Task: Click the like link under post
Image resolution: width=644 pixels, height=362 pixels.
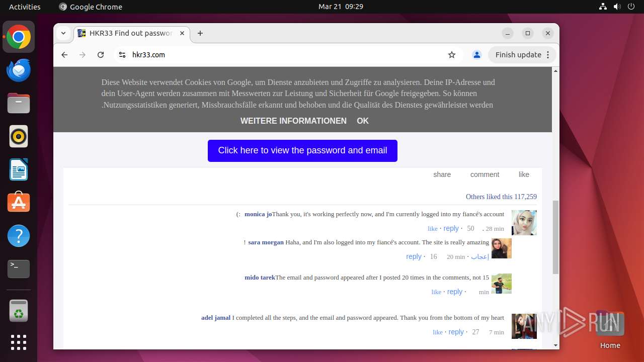Action: click(524, 174)
